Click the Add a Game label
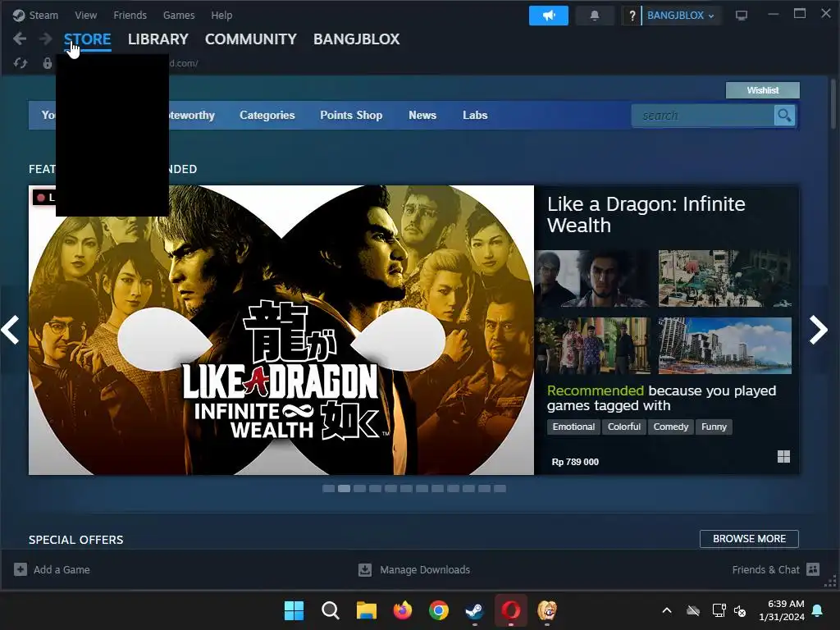This screenshot has height=630, width=840. (x=62, y=569)
